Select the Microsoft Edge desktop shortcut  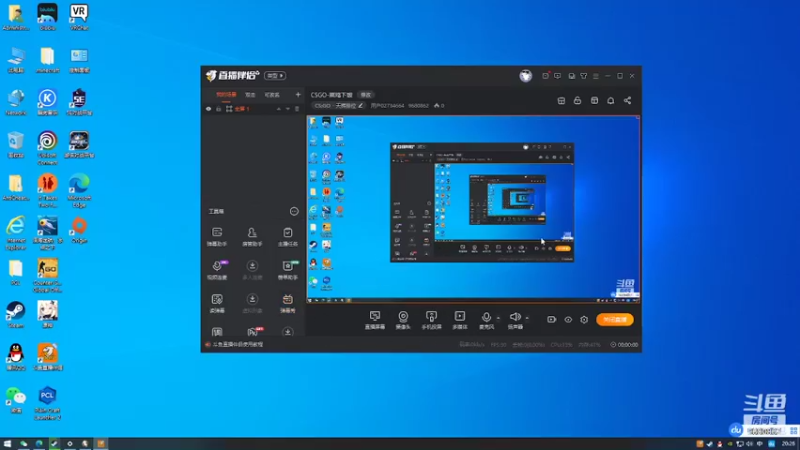point(79,190)
